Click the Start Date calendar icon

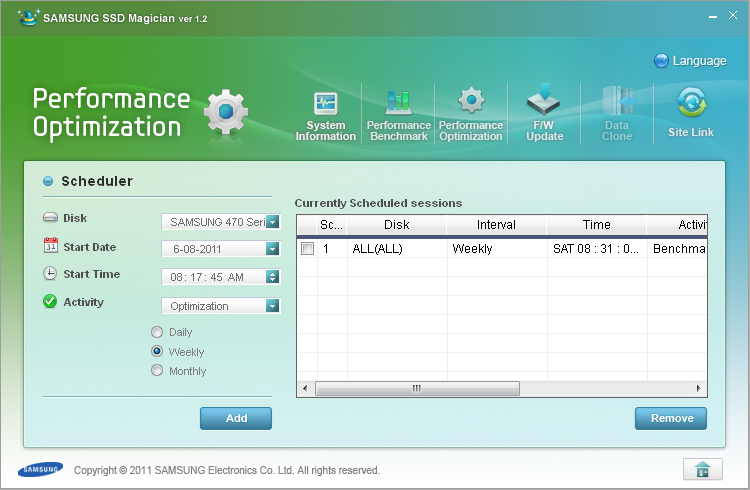coord(51,245)
